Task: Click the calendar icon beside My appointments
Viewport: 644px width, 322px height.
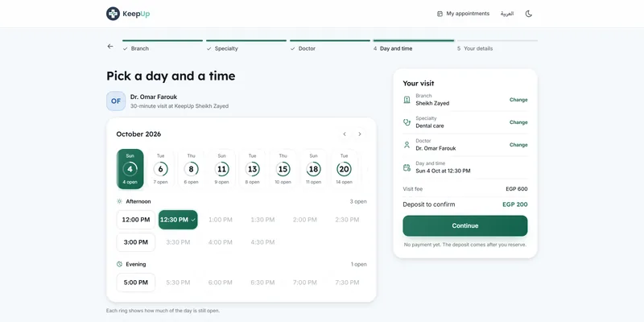Action: tap(440, 14)
